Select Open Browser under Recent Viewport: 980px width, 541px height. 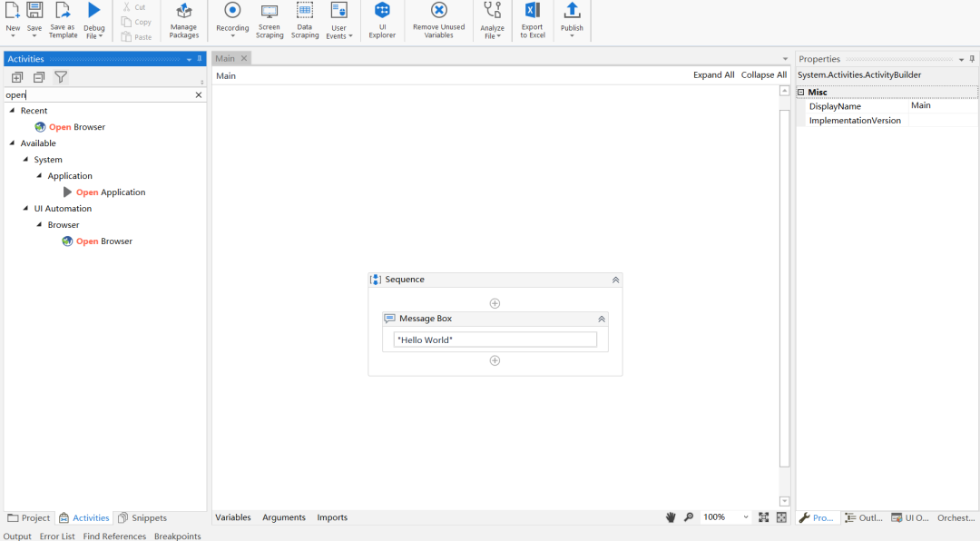coord(70,127)
